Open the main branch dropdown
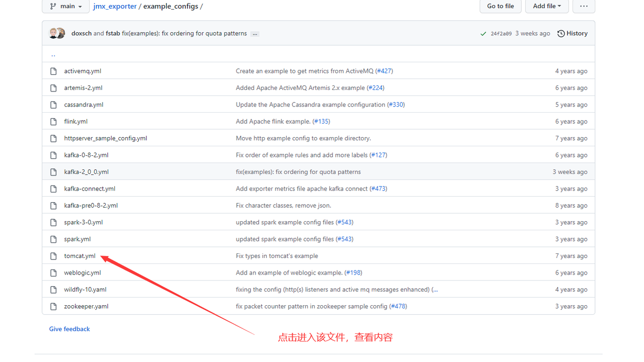This screenshot has width=644, height=362. [66, 6]
